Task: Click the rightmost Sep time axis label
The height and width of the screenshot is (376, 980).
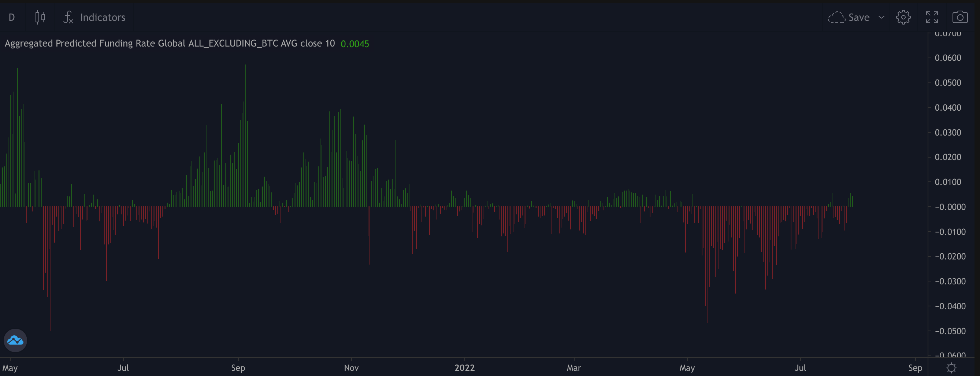Action: pyautogui.click(x=915, y=368)
